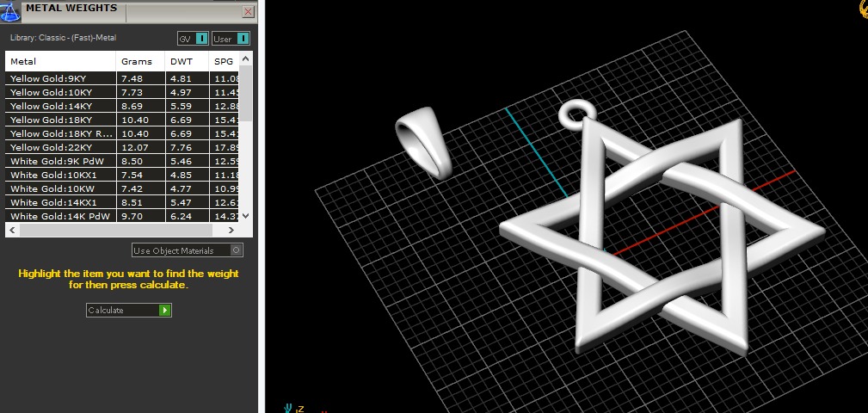Click the vertical scrollbar thumb in metals table
The width and height of the screenshot is (868, 413).
tap(246, 93)
